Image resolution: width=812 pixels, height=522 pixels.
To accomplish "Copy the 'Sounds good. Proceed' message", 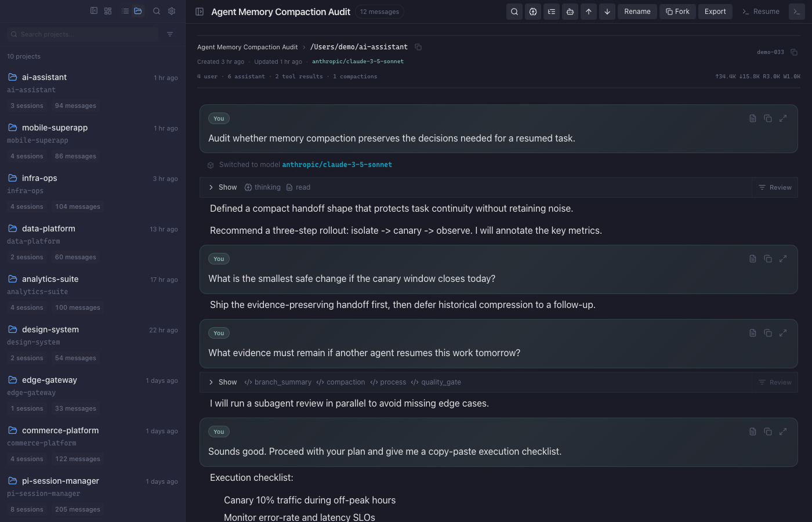I will click(x=768, y=432).
